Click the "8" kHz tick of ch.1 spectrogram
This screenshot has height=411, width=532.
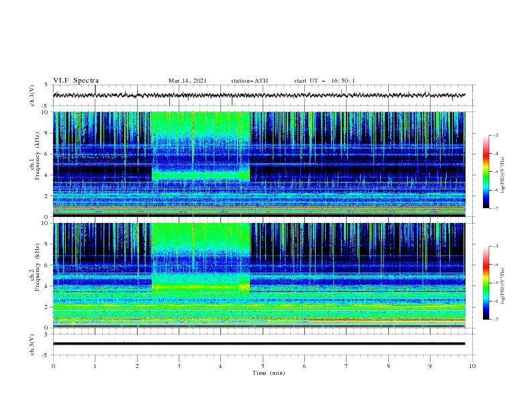[47, 133]
